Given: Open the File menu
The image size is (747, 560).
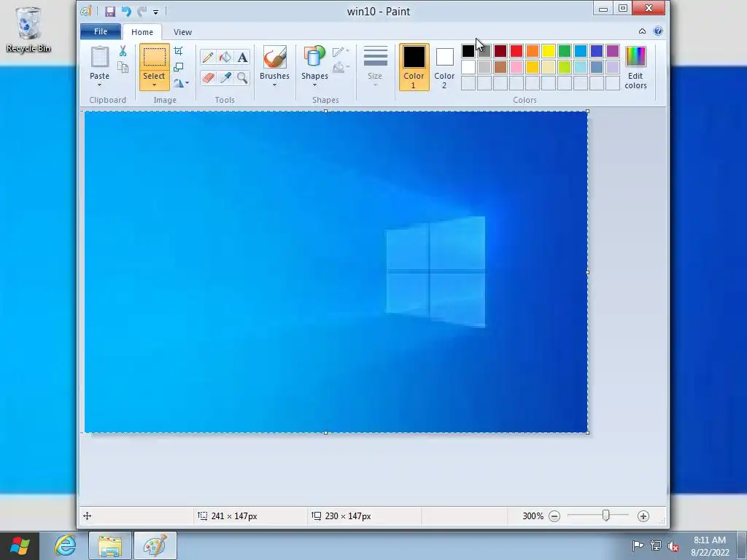Looking at the screenshot, I should (x=101, y=31).
